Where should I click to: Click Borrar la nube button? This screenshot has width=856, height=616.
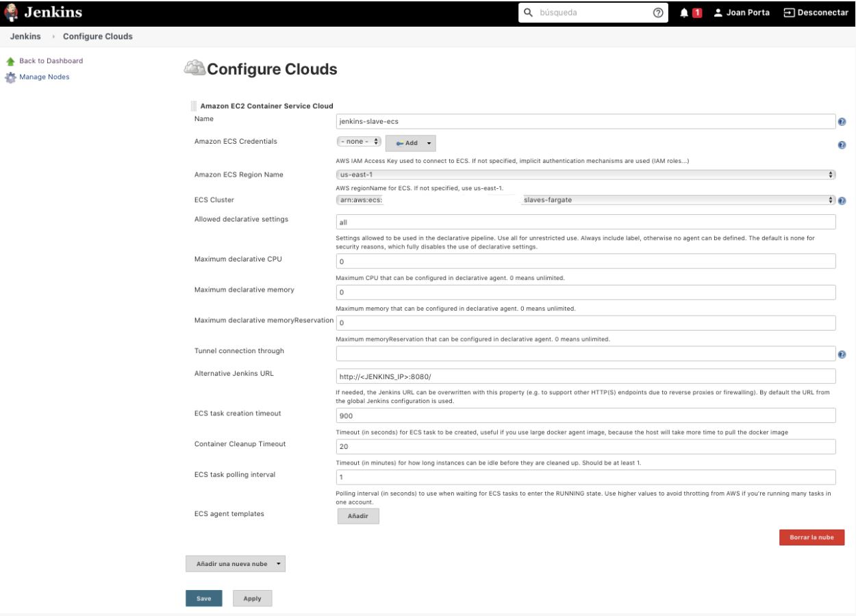(811, 537)
